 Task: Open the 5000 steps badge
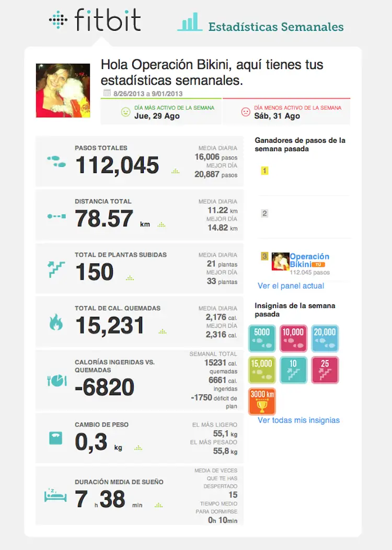pyautogui.click(x=262, y=338)
